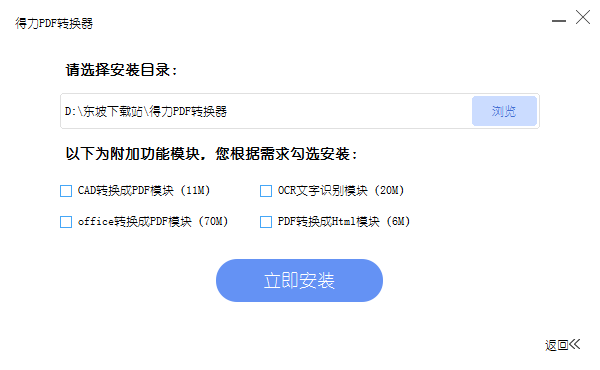The height and width of the screenshot is (370, 600).
Task: Click the double chevron beside 返回
Action: pos(575,344)
